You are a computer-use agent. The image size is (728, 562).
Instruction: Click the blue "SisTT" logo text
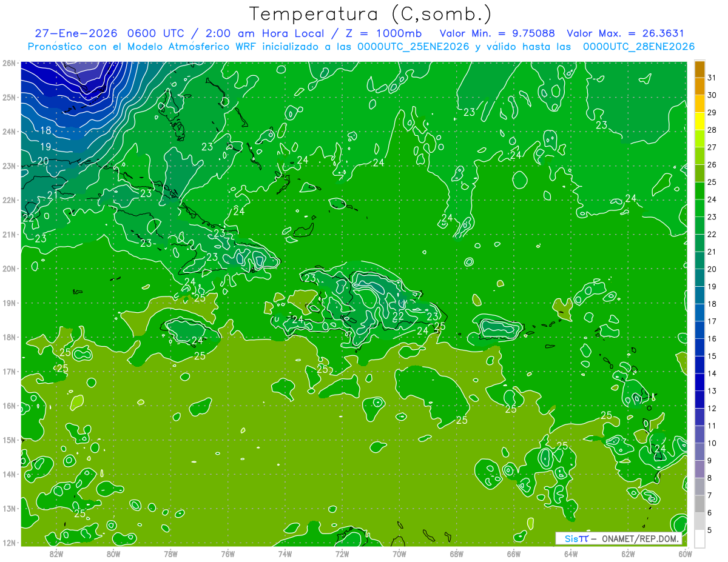click(x=576, y=538)
